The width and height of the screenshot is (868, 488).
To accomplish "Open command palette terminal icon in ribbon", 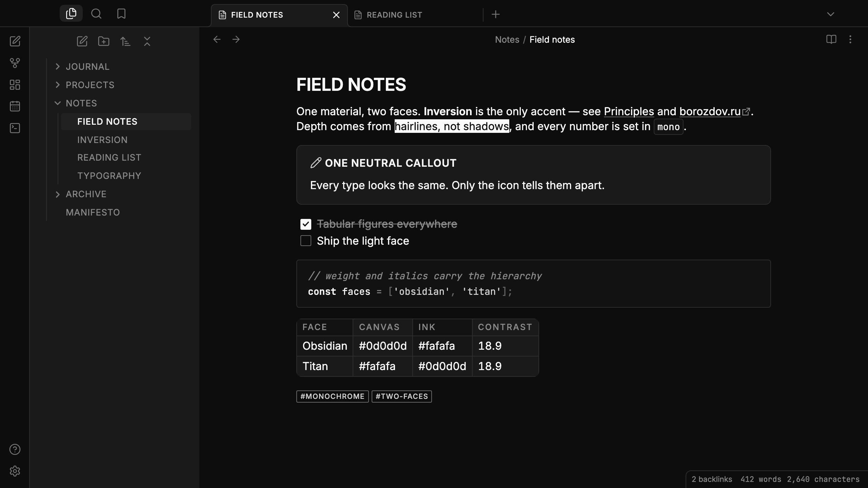I will [15, 128].
